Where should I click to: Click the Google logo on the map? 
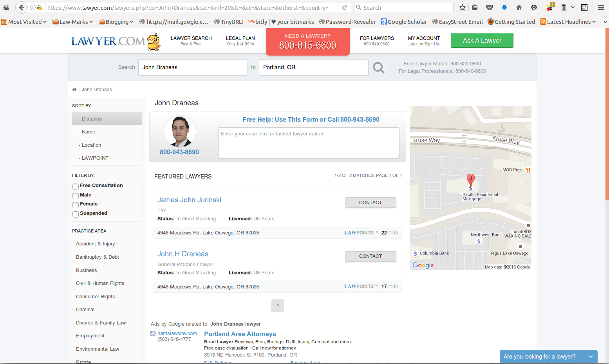(423, 265)
